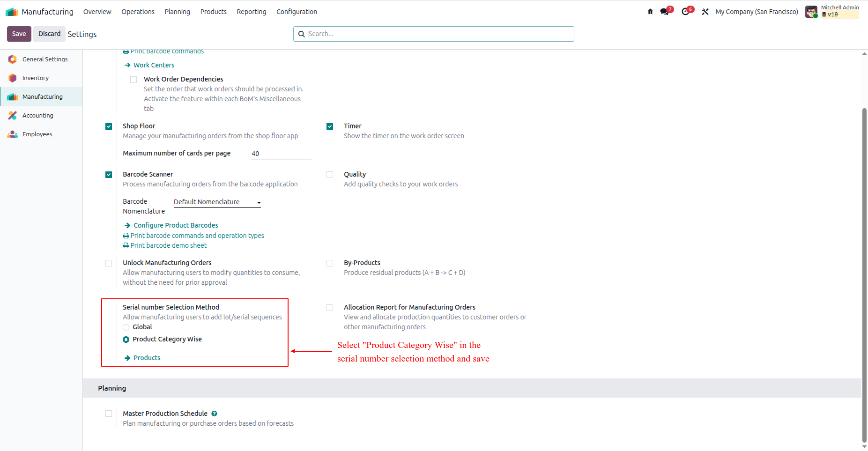Enable the By-Products checkbox
The height and width of the screenshot is (451, 868).
pos(330,263)
